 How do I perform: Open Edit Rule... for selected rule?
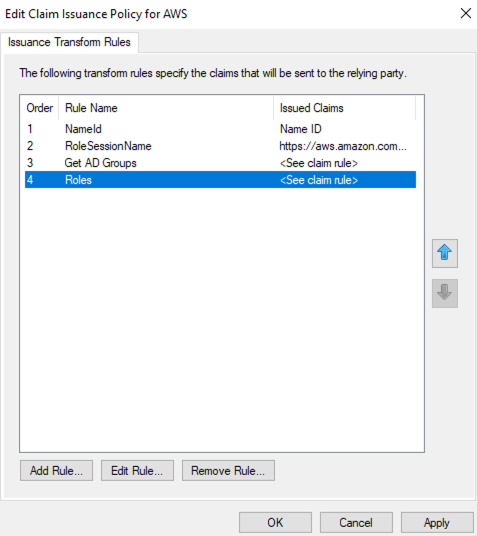click(137, 471)
